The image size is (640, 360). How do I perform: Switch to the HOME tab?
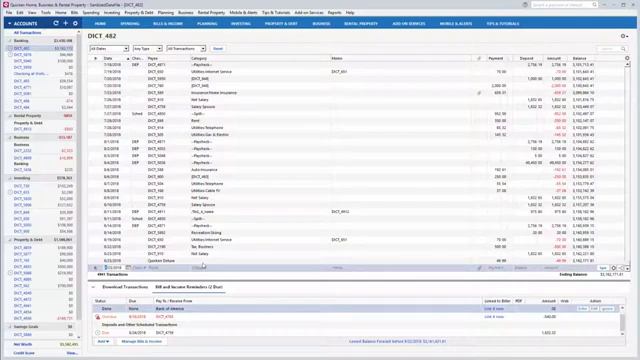click(100, 24)
